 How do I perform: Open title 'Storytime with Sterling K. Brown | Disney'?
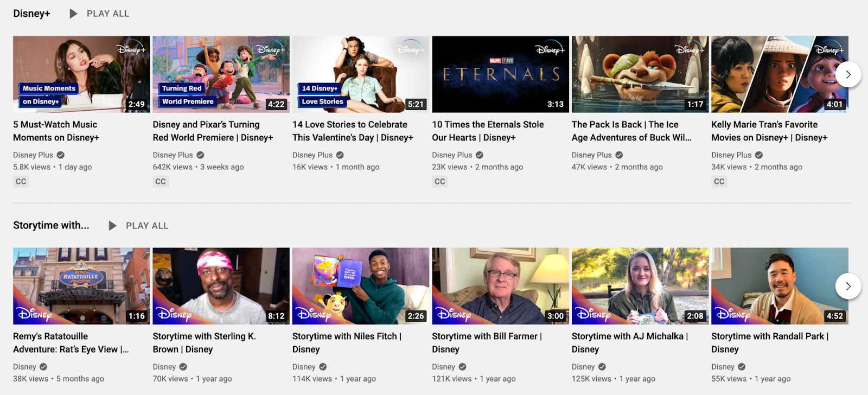tap(204, 343)
